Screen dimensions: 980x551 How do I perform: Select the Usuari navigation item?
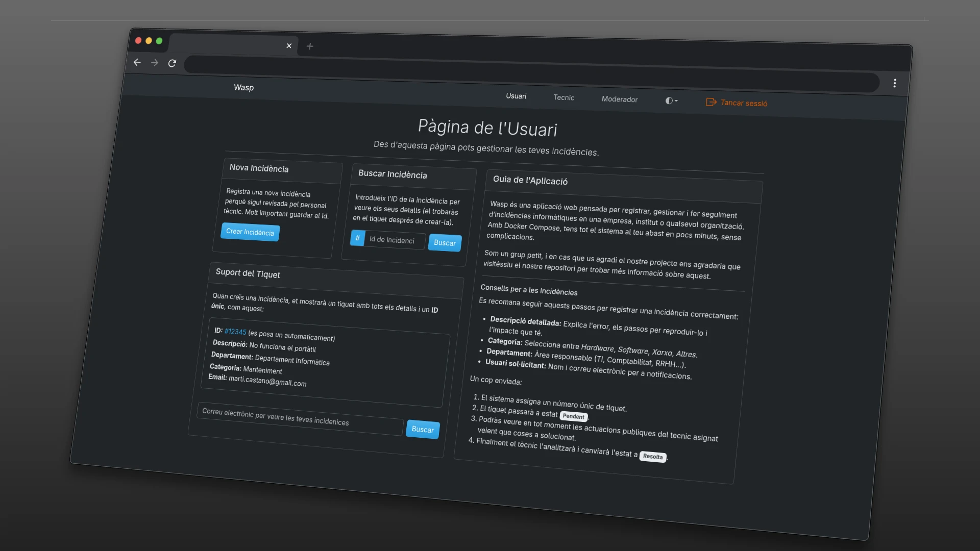[x=516, y=96]
